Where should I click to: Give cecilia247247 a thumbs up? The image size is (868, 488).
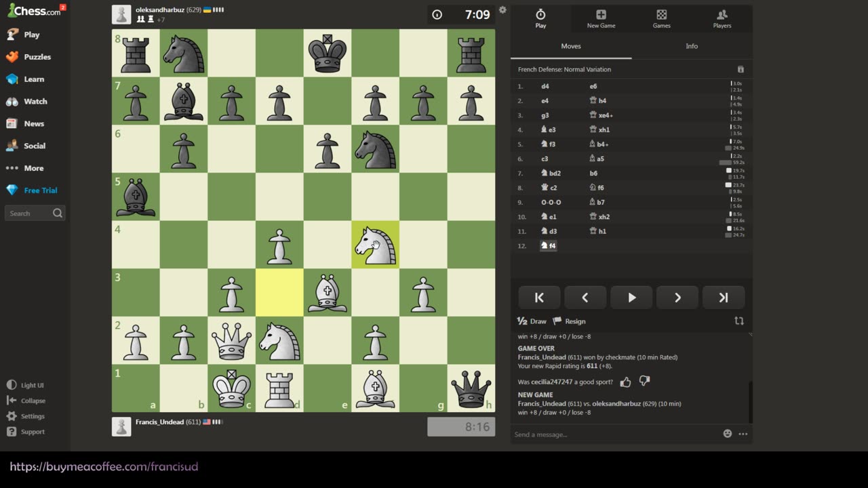(625, 382)
